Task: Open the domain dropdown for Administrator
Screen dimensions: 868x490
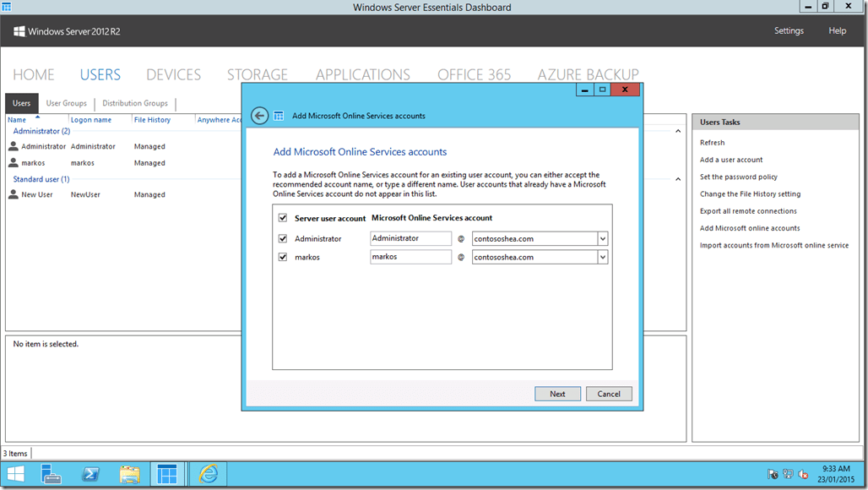Action: 601,238
